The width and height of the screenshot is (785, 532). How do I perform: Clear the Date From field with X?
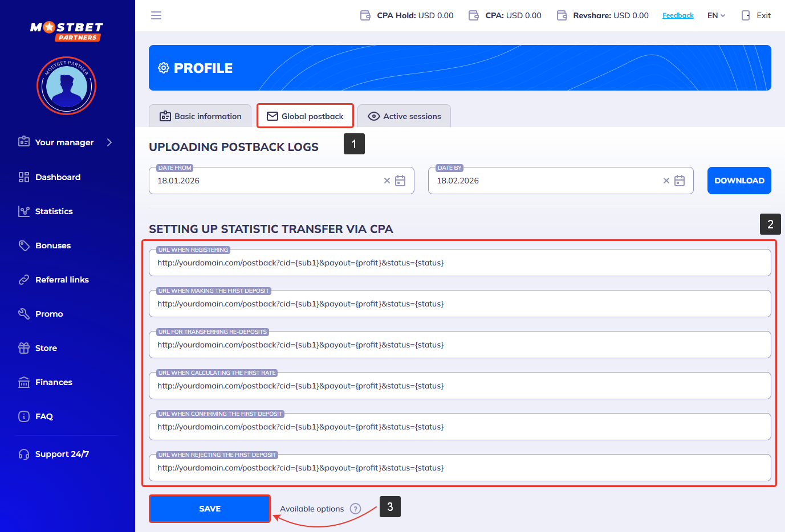pos(387,181)
